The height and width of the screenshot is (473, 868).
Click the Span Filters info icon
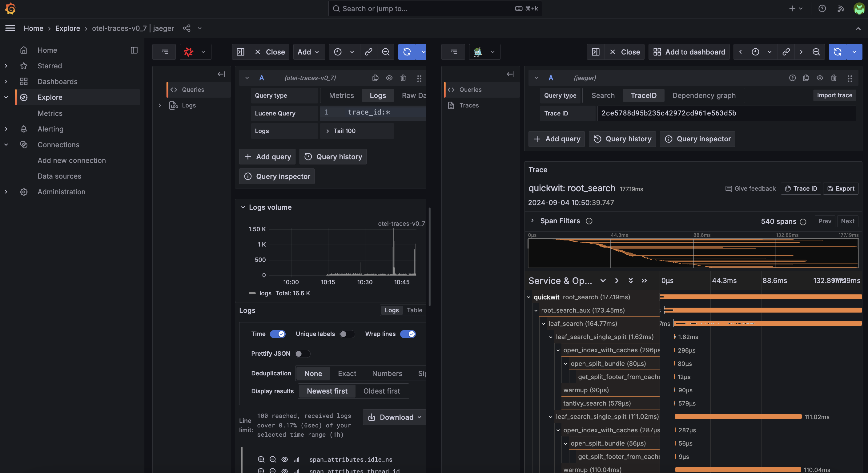click(x=589, y=221)
